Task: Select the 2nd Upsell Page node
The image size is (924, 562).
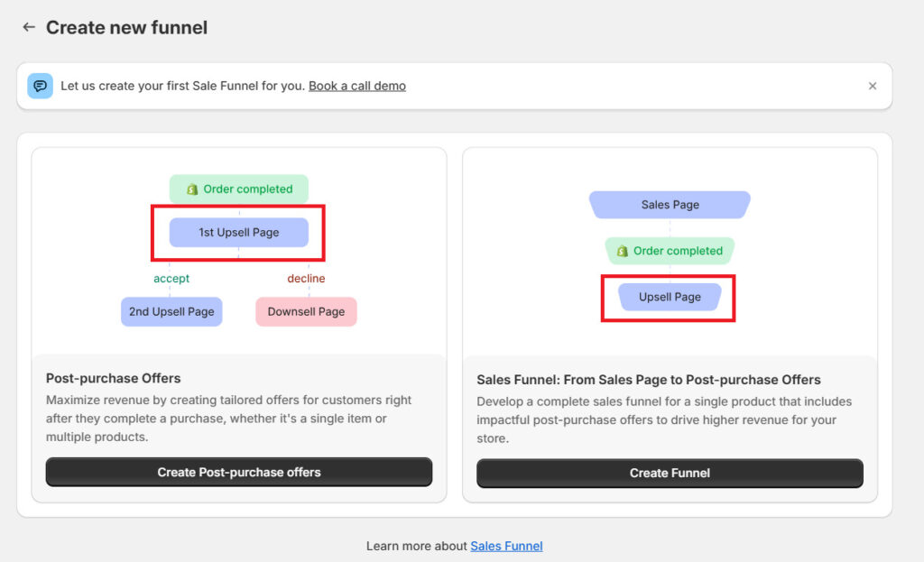Action: point(171,311)
